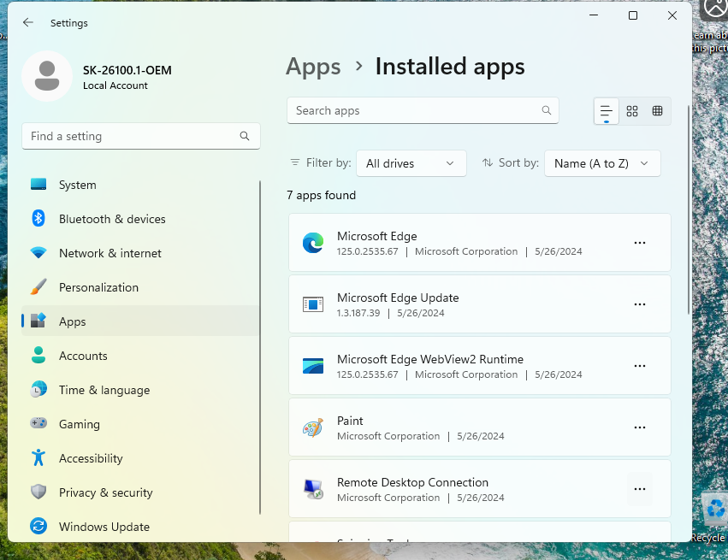
Task: Open Windows Update settings
Action: click(x=140, y=527)
